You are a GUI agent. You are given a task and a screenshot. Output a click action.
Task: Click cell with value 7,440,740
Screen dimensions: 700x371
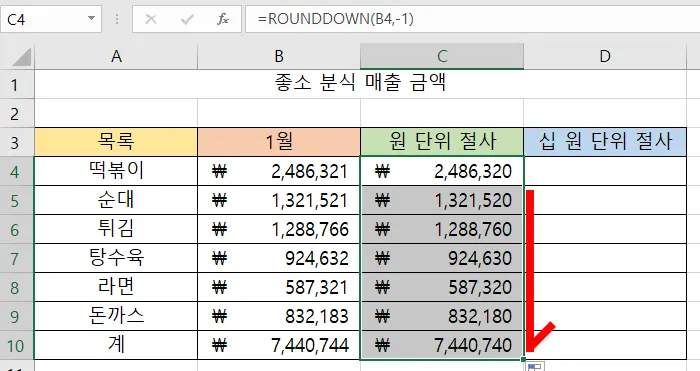click(442, 346)
